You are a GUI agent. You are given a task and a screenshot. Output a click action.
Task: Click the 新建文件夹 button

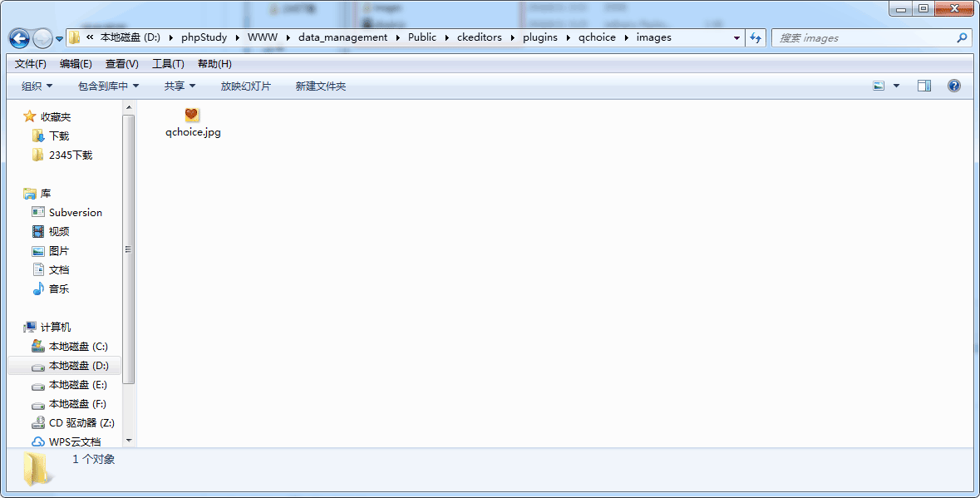pos(320,86)
